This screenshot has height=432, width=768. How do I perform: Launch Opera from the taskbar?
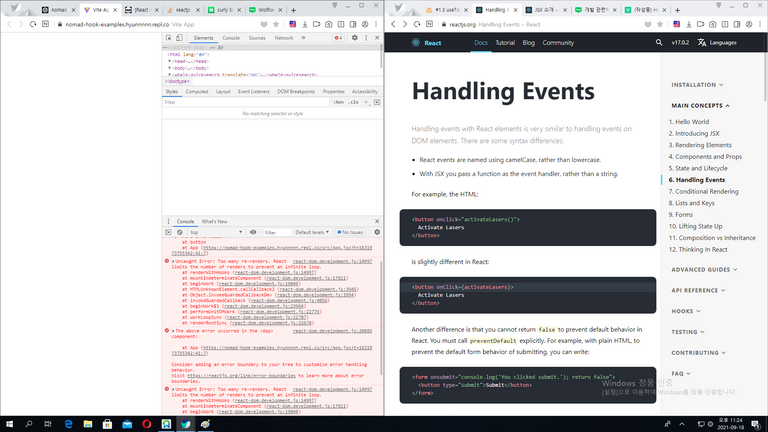coord(146,424)
